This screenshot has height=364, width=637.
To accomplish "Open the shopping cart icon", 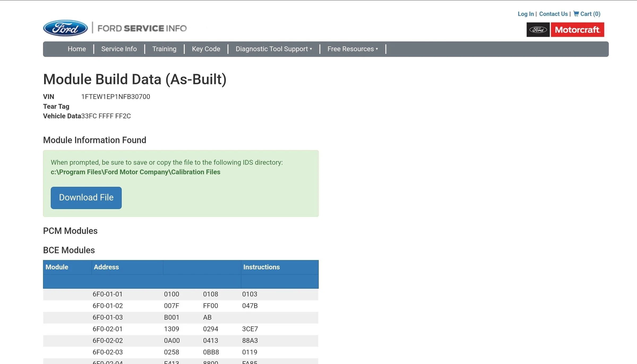I will [576, 14].
